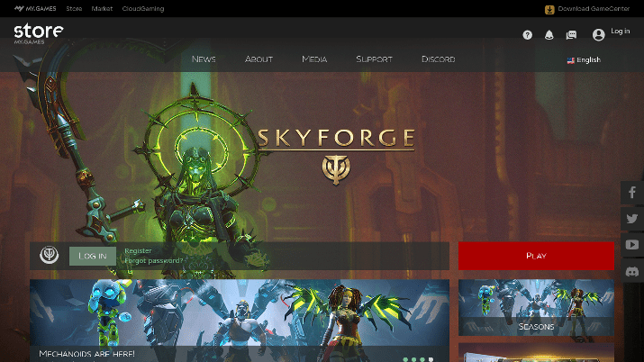The image size is (644, 362).
Task: Click the US flag language icon
Action: [570, 60]
